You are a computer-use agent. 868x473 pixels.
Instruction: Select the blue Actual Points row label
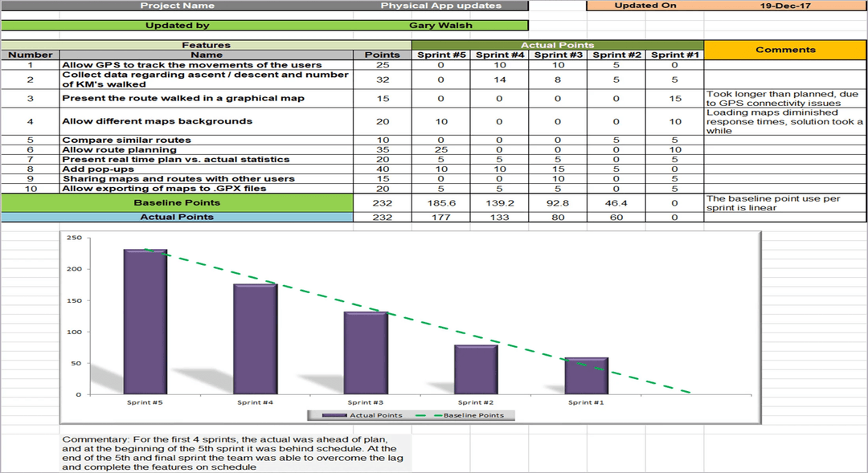click(x=177, y=217)
